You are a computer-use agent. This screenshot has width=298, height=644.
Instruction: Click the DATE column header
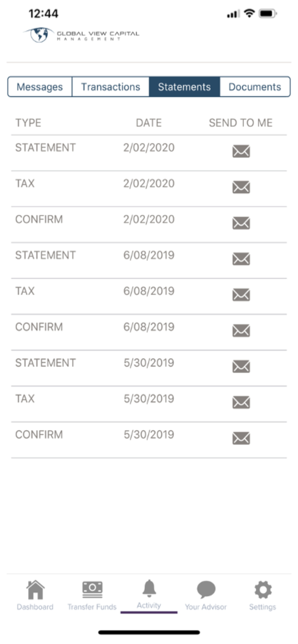click(x=149, y=123)
